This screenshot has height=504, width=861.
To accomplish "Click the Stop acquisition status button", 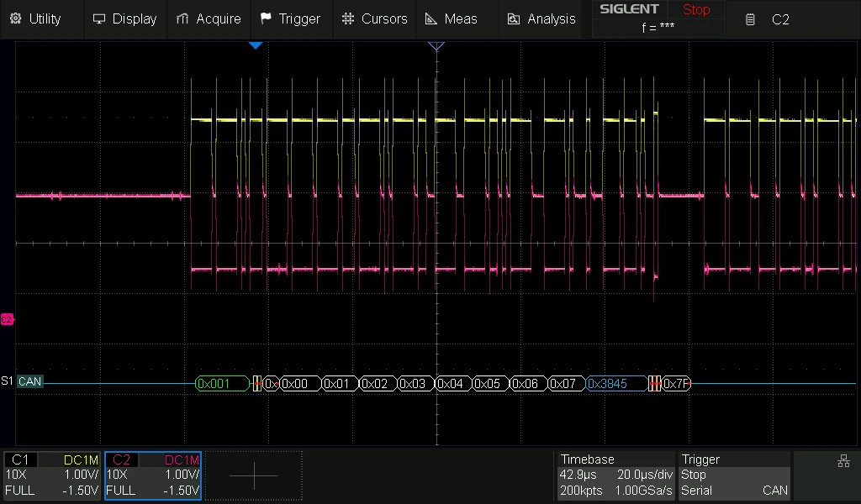I will coord(696,10).
